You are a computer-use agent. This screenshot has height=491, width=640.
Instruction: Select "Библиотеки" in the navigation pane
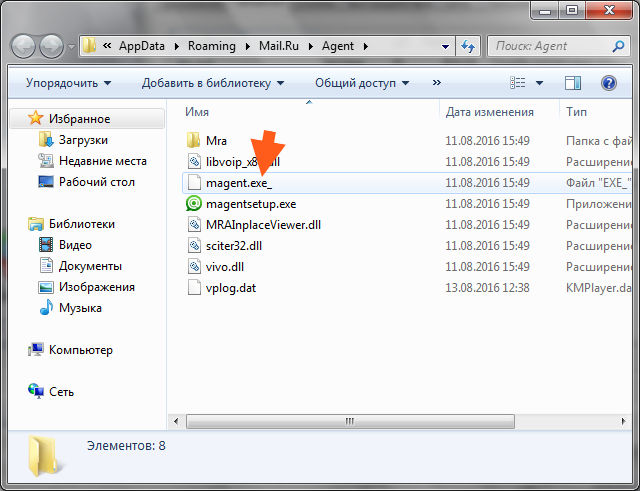82,224
